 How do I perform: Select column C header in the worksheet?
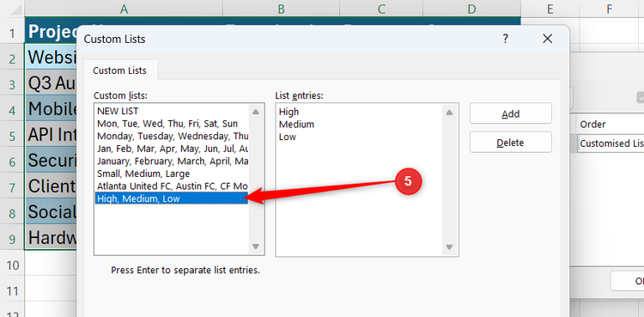pyautogui.click(x=381, y=9)
